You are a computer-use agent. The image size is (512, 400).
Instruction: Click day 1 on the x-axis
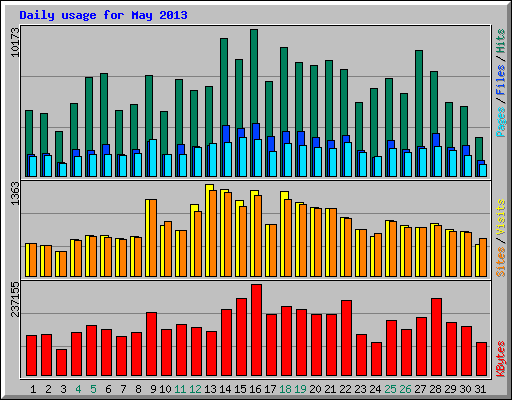coord(33,389)
